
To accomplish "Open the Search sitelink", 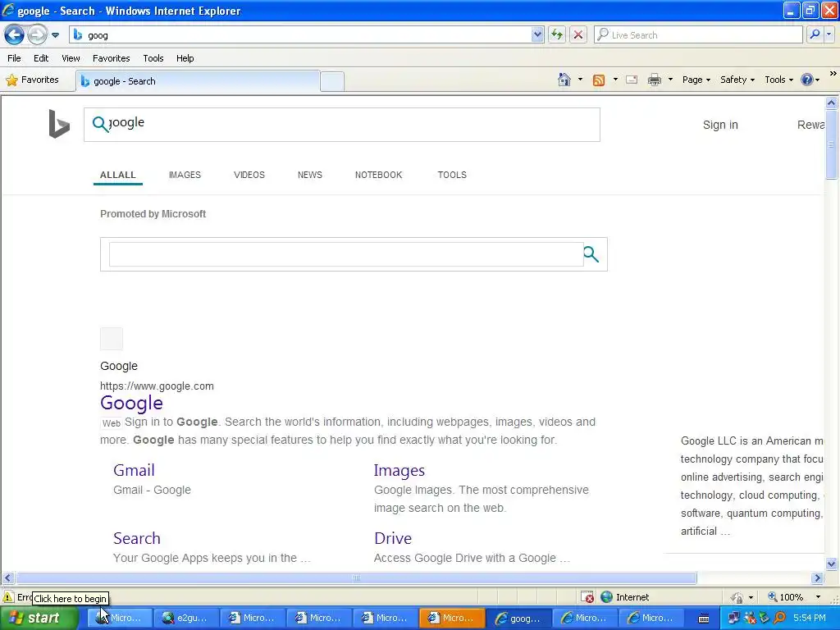I will coord(137,538).
